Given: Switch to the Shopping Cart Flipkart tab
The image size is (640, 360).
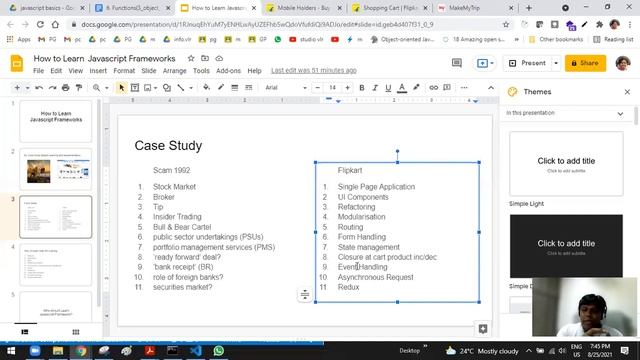Looking at the screenshot, I should tap(389, 8).
